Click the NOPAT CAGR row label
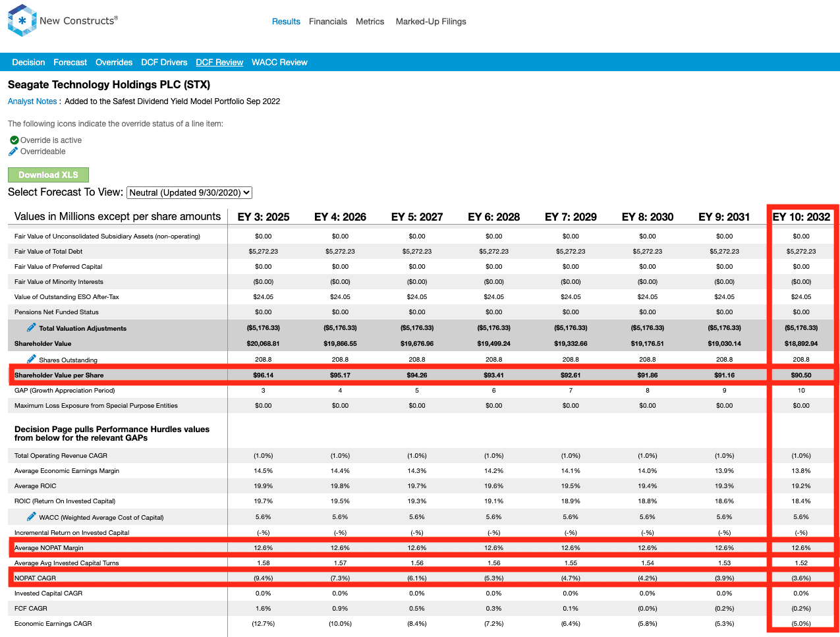This screenshot has width=840, height=637. pos(35,578)
